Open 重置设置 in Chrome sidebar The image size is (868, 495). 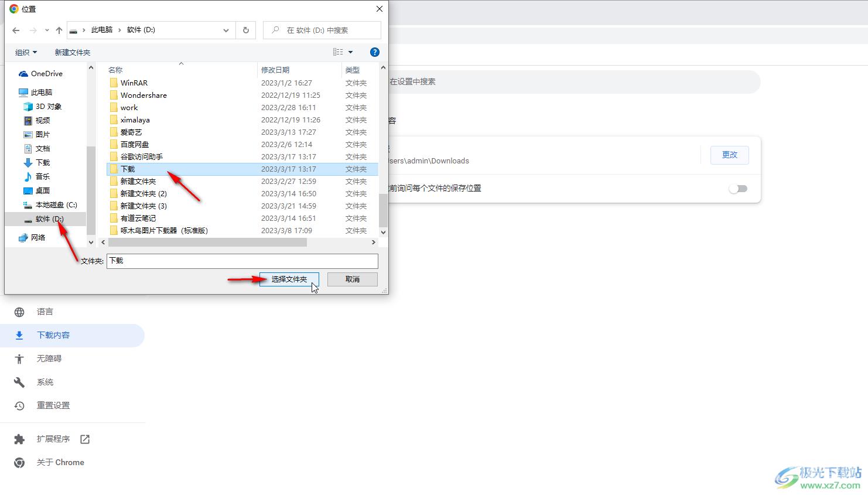click(x=53, y=405)
